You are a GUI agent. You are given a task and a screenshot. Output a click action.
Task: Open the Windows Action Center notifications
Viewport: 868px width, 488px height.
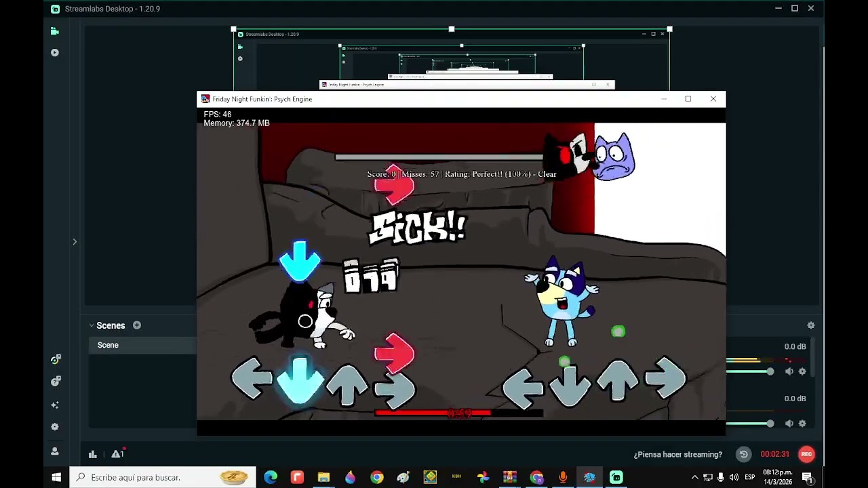point(807,477)
